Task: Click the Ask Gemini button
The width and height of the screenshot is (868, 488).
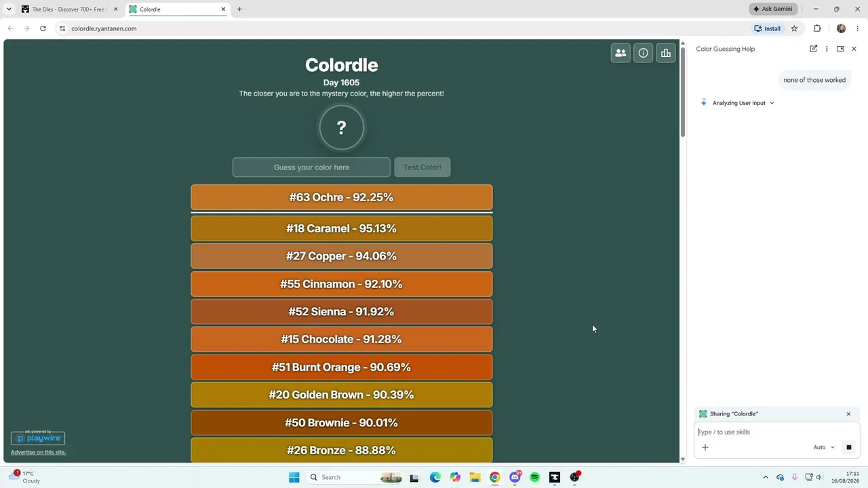Action: click(x=772, y=9)
